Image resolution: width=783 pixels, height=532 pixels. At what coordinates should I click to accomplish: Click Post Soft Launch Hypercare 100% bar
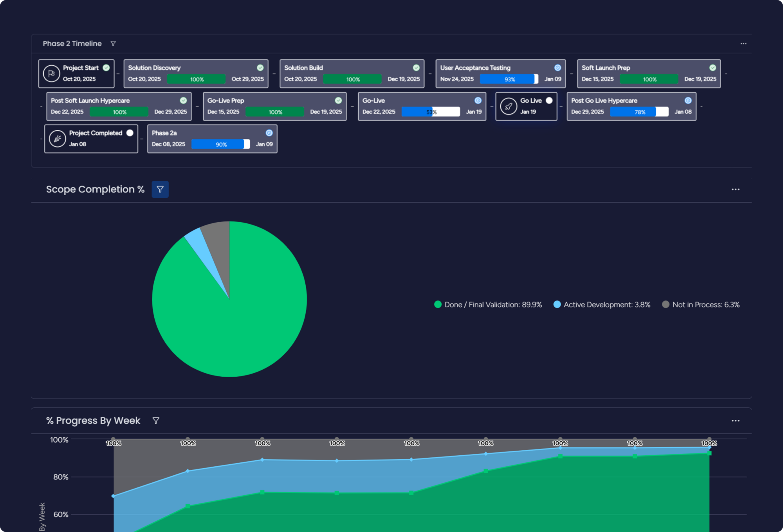pos(119,112)
